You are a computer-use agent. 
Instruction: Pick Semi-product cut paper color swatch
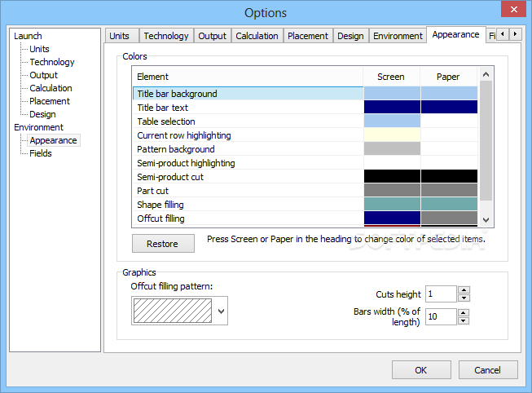(449, 176)
